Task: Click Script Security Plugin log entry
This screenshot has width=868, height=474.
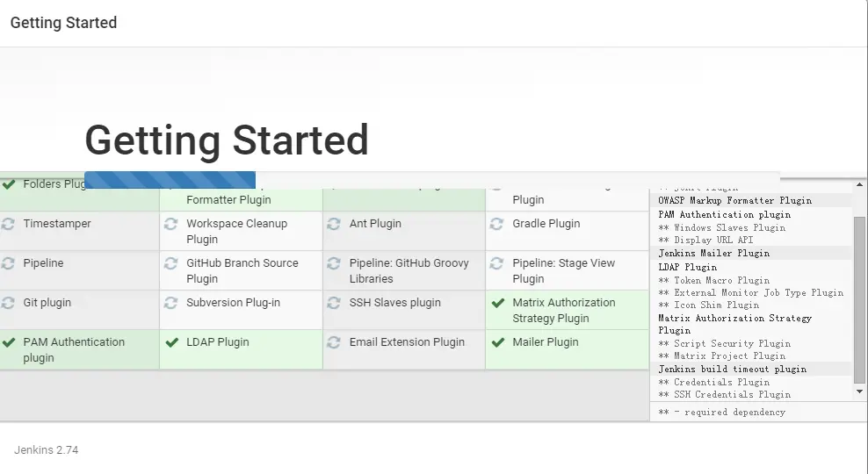Action: pyautogui.click(x=724, y=344)
